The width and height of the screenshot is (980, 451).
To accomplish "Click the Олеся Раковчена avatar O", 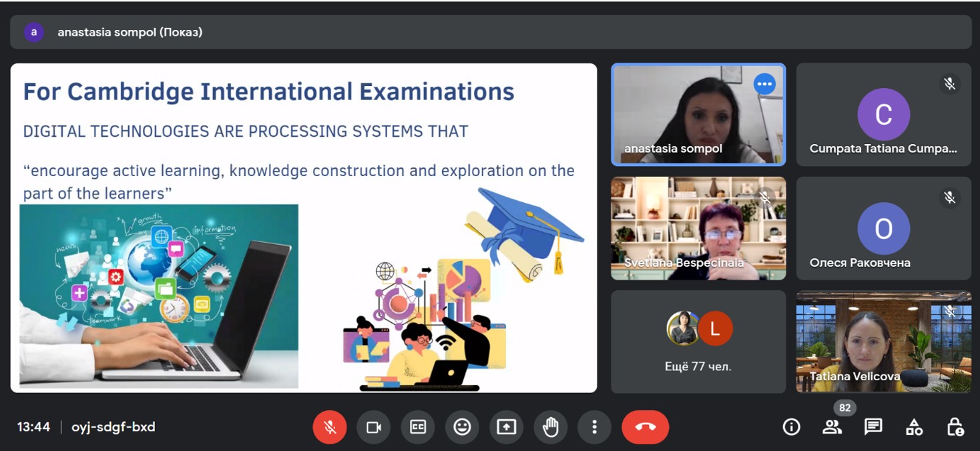I will coord(883,229).
